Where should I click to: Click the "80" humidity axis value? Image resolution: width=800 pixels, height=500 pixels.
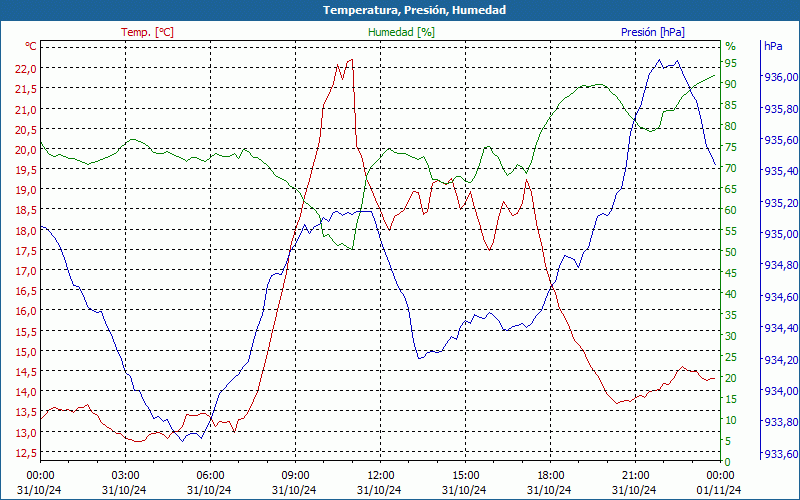[731, 126]
